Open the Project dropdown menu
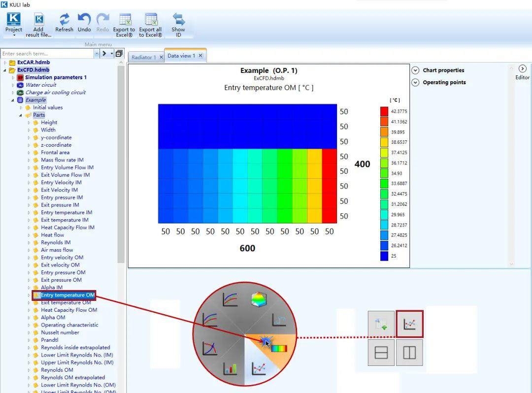Screen dimensions: 532x393 (x=14, y=24)
